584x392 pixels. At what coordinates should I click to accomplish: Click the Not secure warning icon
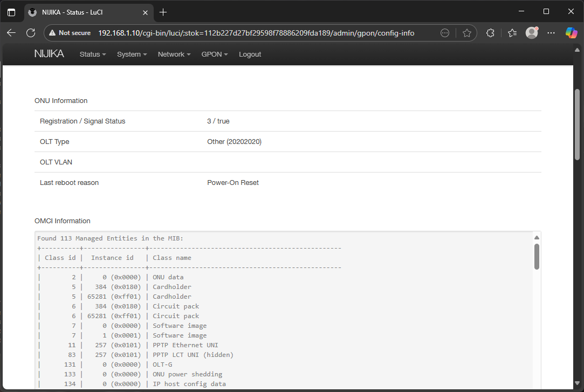tap(52, 33)
